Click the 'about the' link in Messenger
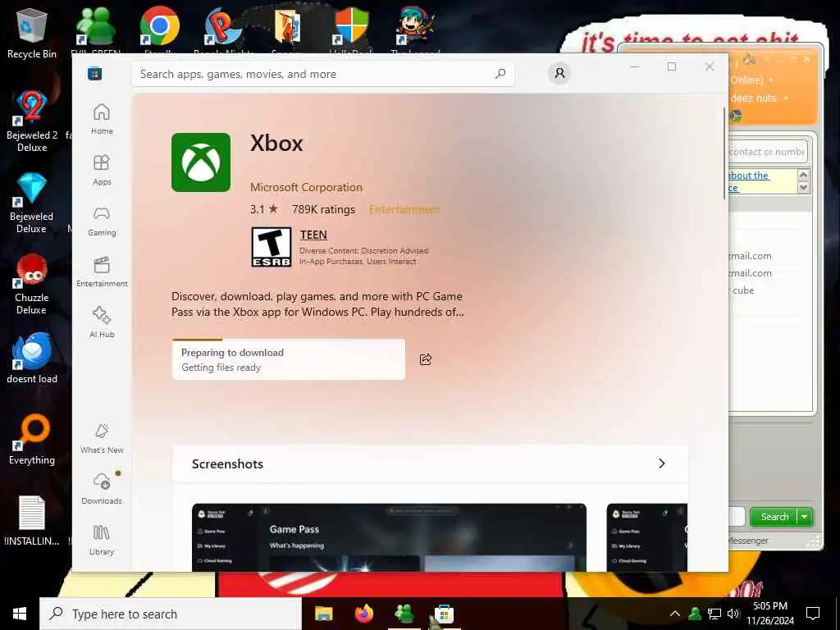The image size is (840, 630). click(749, 176)
